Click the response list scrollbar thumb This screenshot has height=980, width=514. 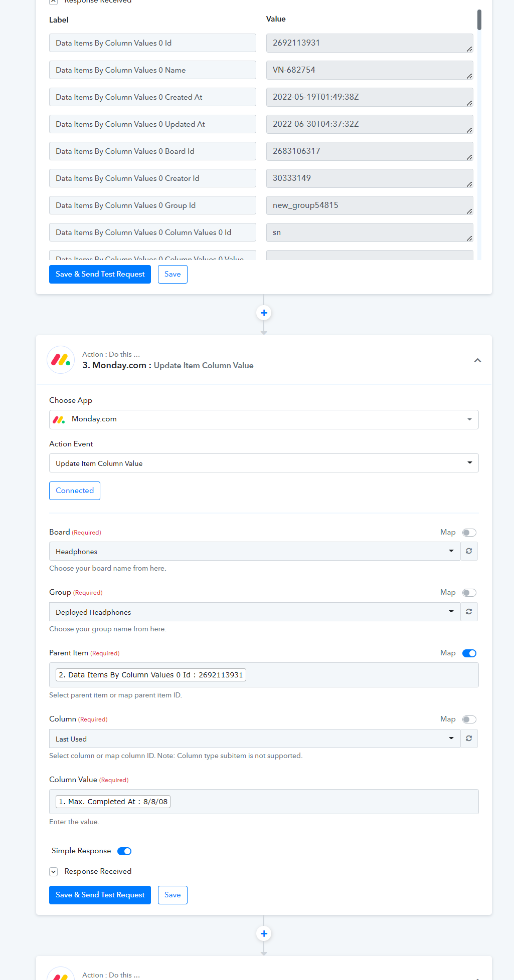pyautogui.click(x=479, y=20)
